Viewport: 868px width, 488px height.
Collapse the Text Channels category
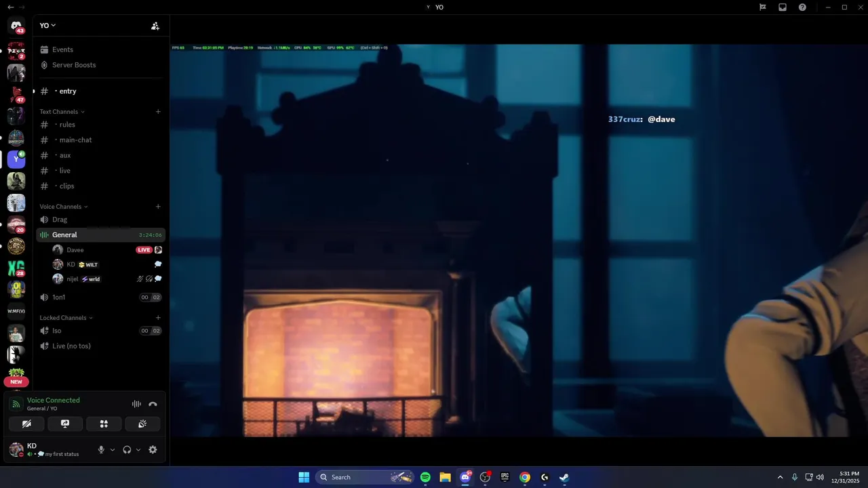pyautogui.click(x=62, y=112)
